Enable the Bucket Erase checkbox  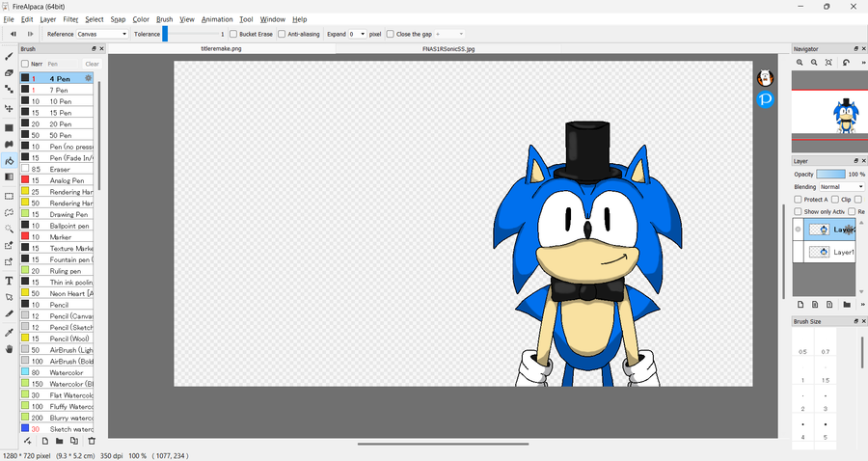point(233,34)
